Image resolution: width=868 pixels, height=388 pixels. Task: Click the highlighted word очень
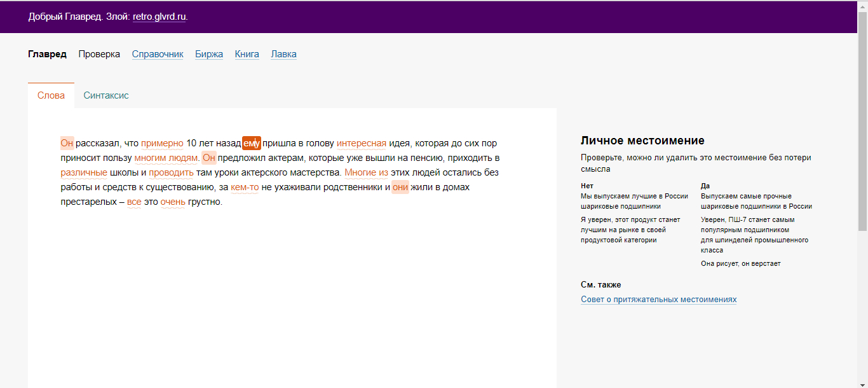tap(173, 202)
